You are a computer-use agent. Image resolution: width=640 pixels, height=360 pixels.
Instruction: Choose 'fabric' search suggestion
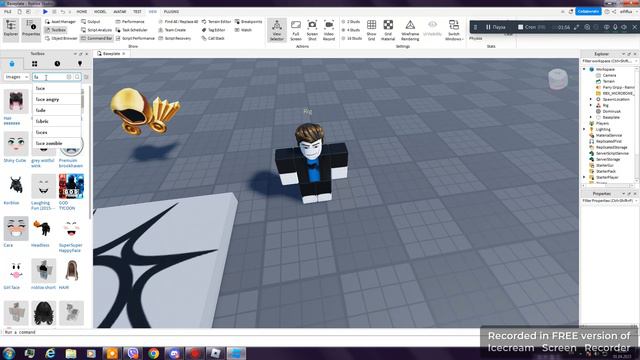(x=57, y=121)
